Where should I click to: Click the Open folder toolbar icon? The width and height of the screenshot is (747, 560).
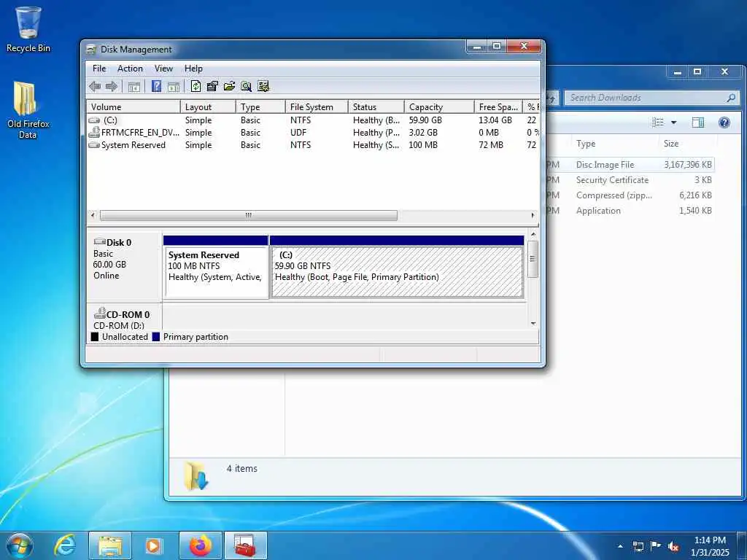[x=229, y=86]
